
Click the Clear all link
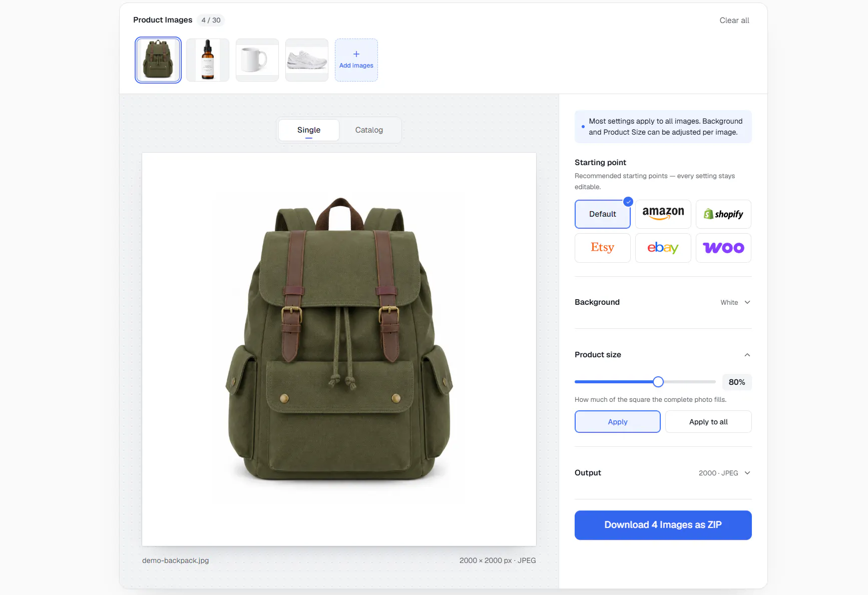click(x=734, y=21)
